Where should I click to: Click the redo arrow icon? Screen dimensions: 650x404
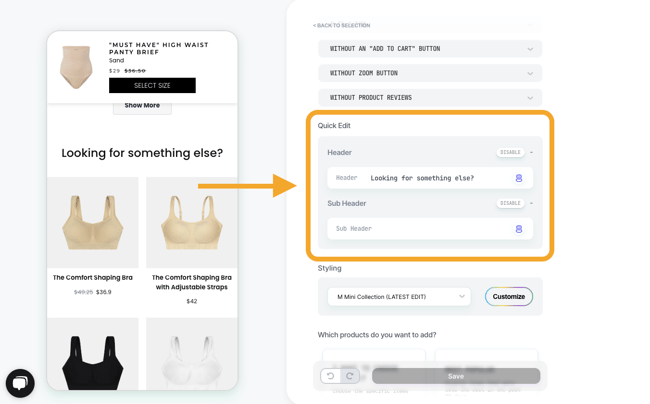(x=350, y=376)
